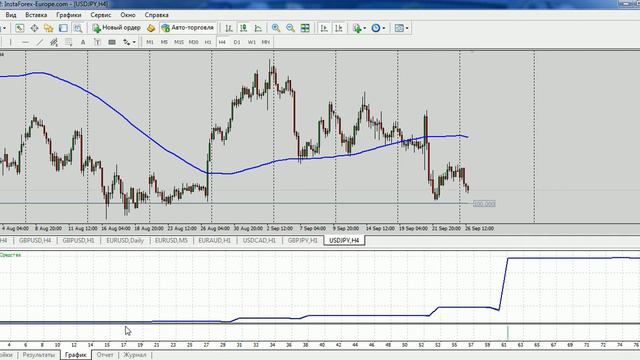Screen dimensions: 640x360
Task: Expand the templates dropdown arrow
Action: pos(407,28)
